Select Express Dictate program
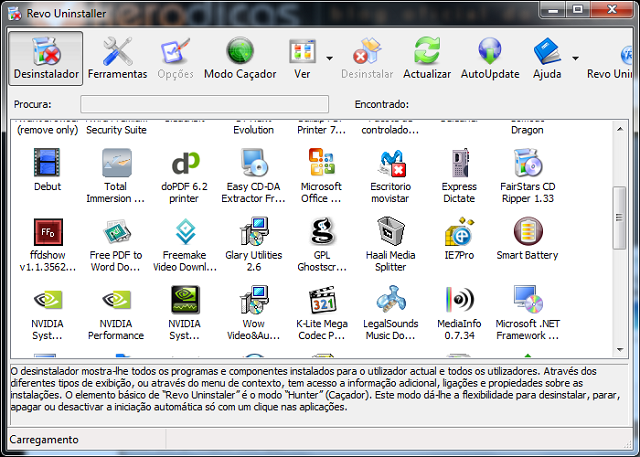Image resolution: width=640 pixels, height=457 pixels. 459,175
